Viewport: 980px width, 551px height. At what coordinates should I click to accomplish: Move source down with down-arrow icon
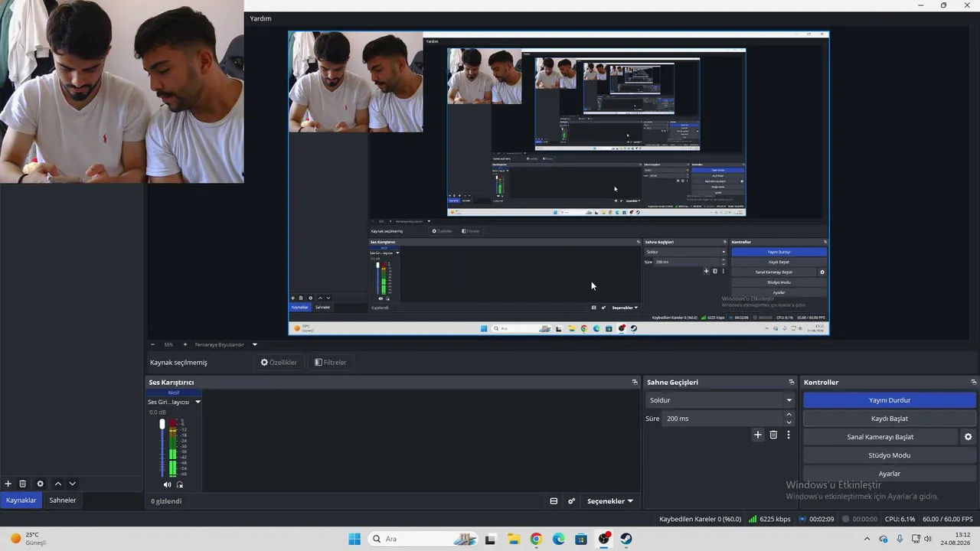(x=73, y=484)
